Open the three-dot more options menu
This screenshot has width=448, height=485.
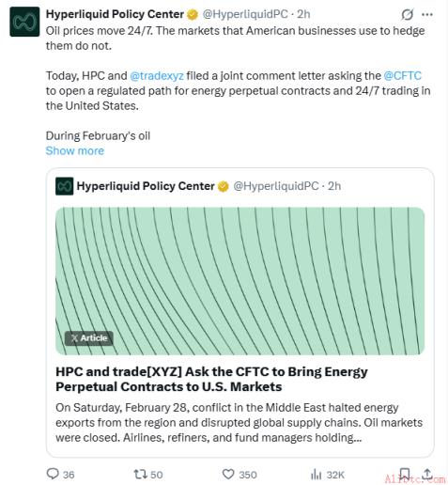[427, 14]
